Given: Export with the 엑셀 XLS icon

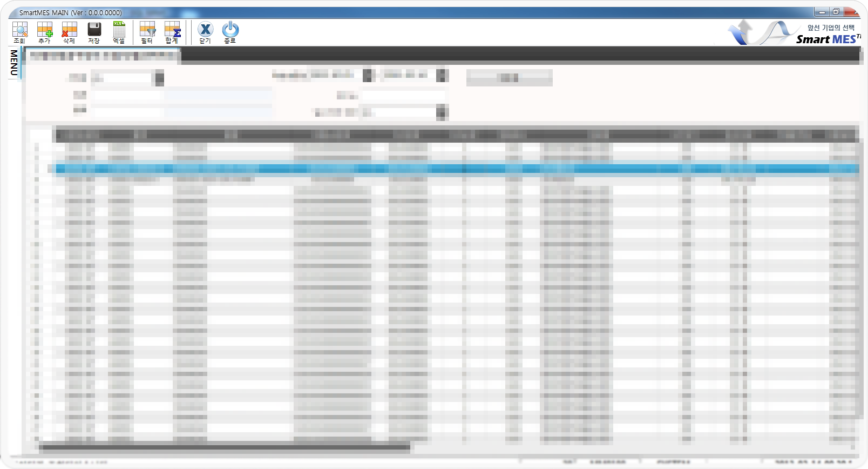Looking at the screenshot, I should coord(119,32).
